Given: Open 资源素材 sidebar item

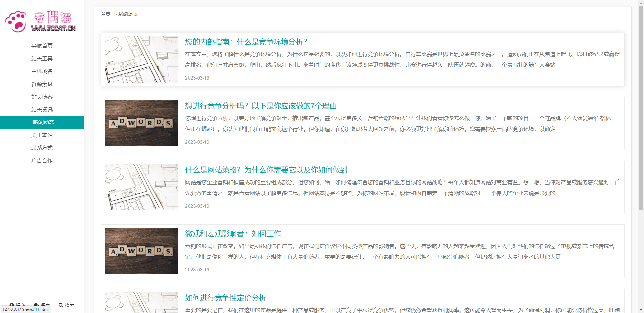Looking at the screenshot, I should [x=42, y=84].
